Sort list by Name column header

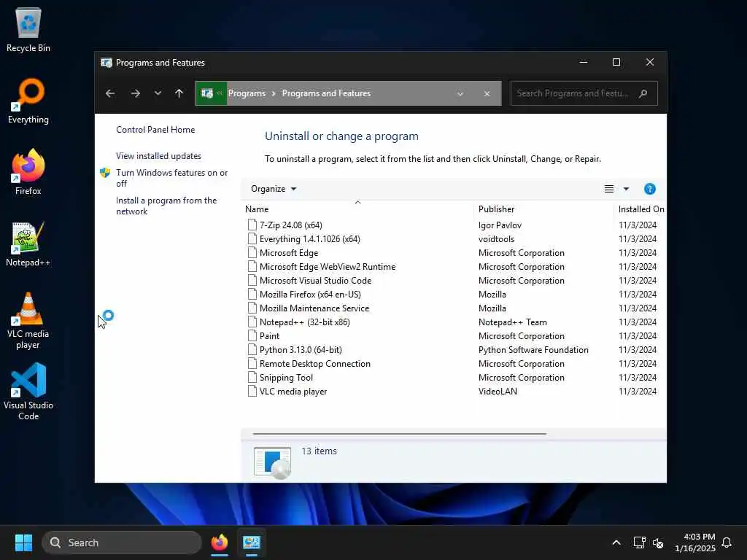pos(257,209)
